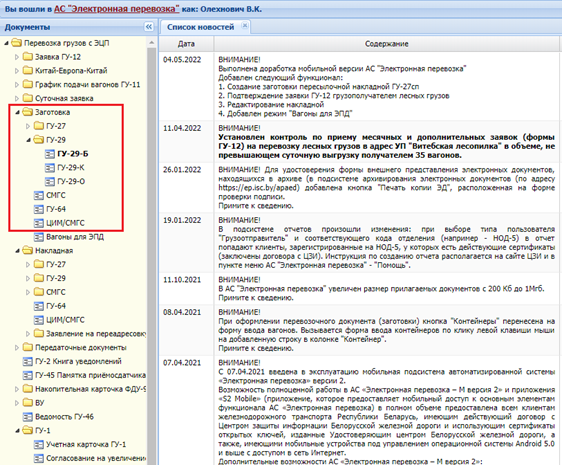This screenshot has height=465, width=562.
Task: Click Заявление на переадресовку folder icon
Action: point(39,333)
